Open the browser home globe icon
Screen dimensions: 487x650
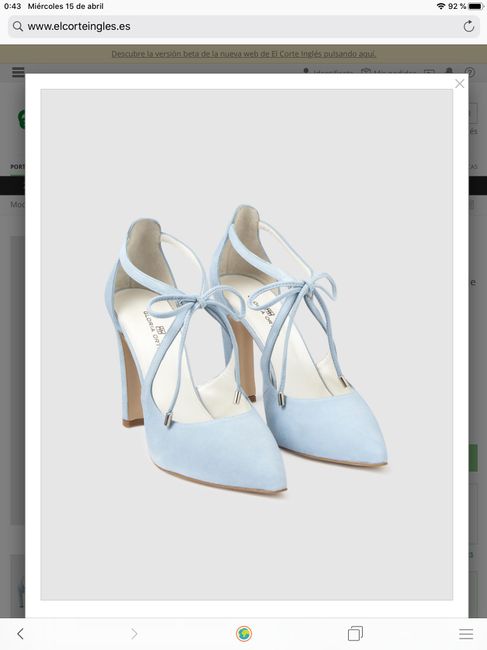[x=244, y=633]
